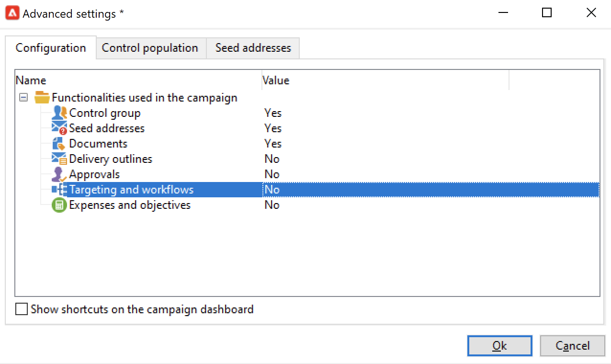Click the Control group people icon
The height and width of the screenshot is (364, 611).
(59, 113)
